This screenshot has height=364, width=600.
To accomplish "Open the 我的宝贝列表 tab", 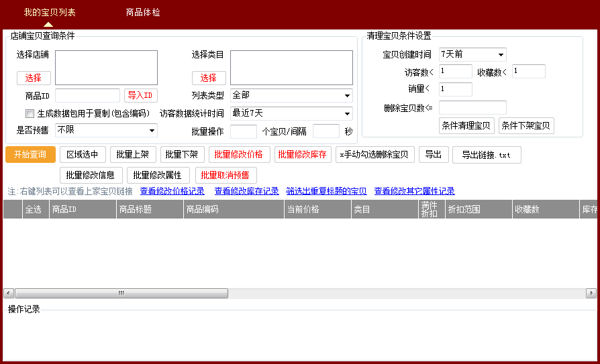I will pyautogui.click(x=50, y=12).
